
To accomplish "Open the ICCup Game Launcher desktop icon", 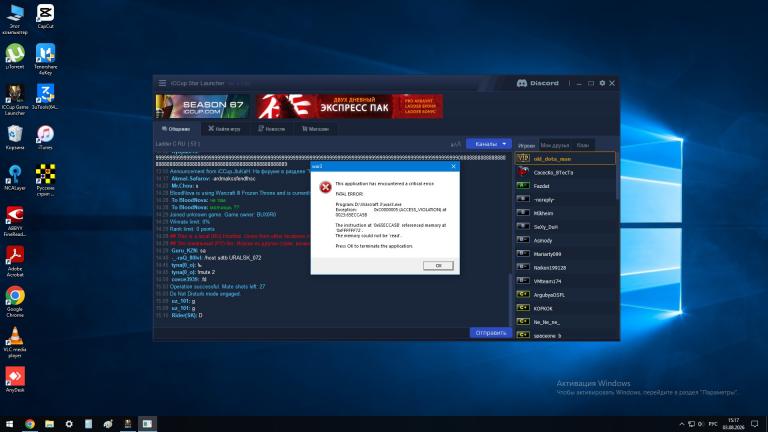I will [15, 100].
